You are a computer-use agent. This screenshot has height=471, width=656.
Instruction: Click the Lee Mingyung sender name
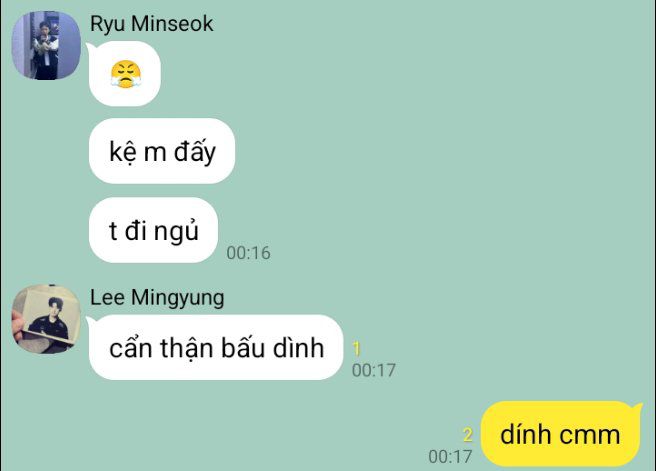[x=157, y=298]
